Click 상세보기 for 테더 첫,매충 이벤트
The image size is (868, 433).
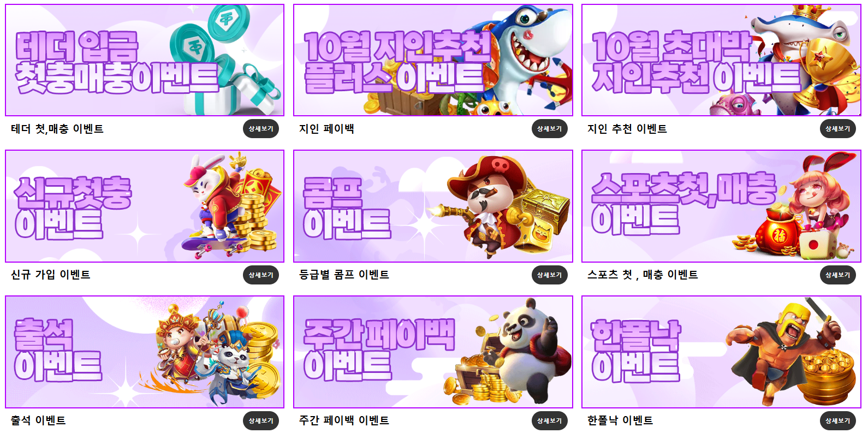tap(261, 129)
